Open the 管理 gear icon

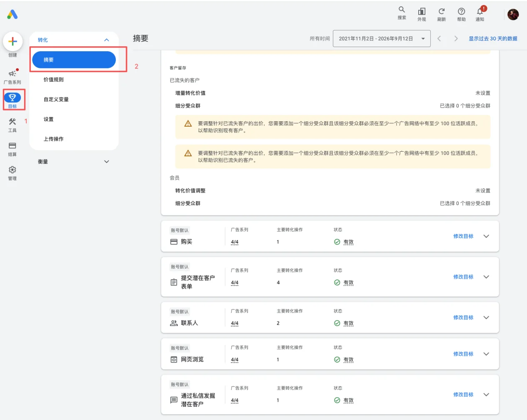click(12, 170)
